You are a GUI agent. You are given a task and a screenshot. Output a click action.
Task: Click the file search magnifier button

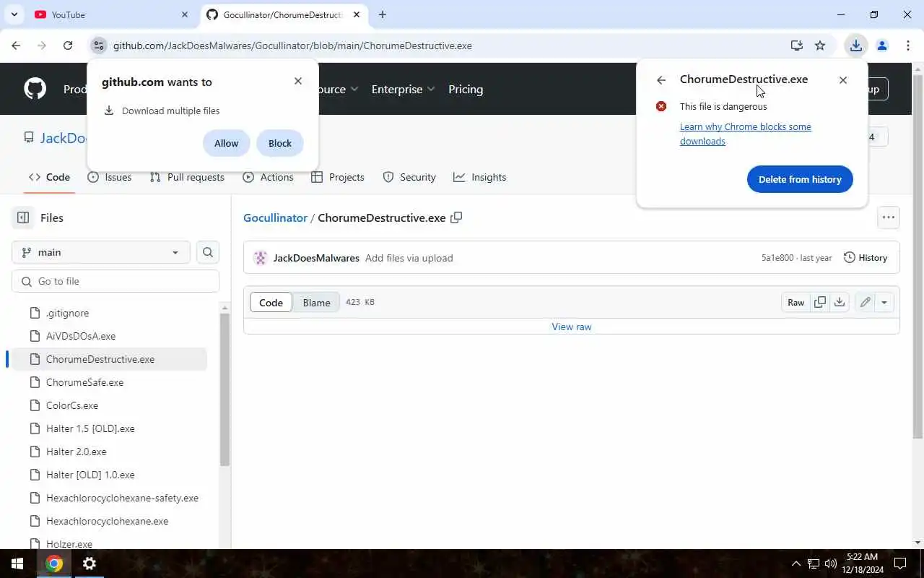208,252
